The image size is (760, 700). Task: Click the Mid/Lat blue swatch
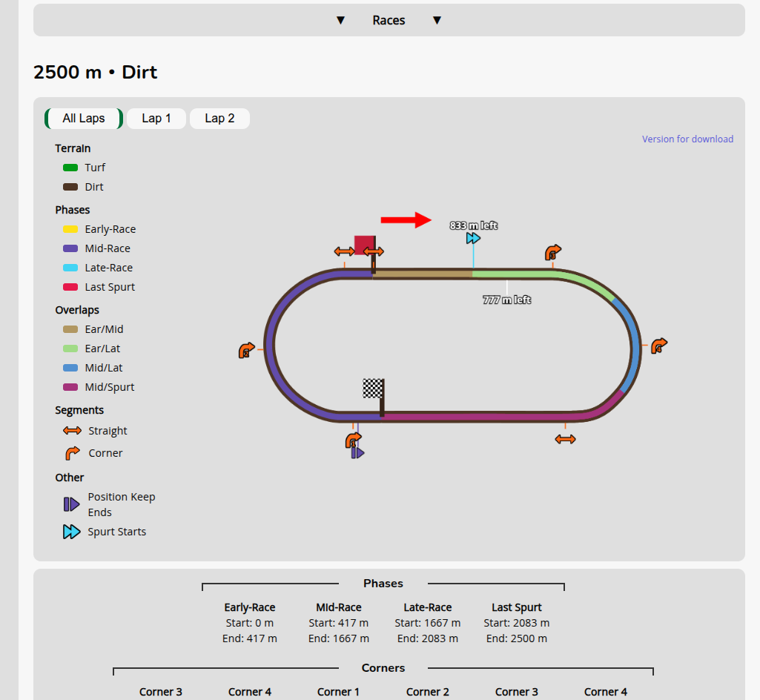tap(70, 368)
